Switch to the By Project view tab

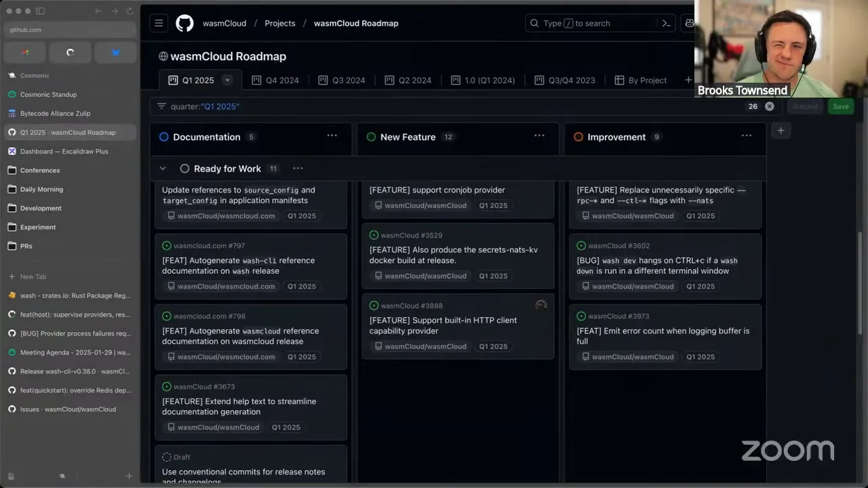(641, 80)
